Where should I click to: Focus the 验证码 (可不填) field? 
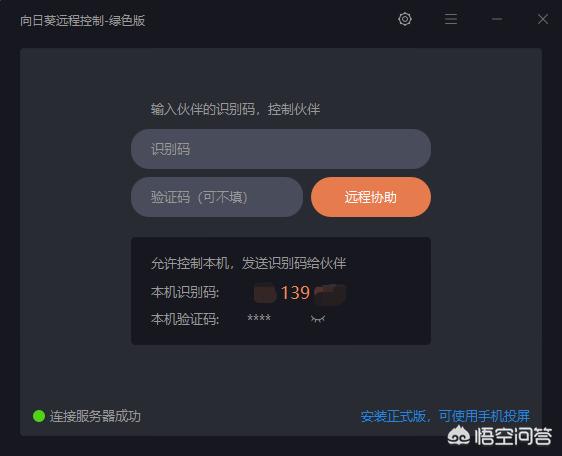click(x=217, y=197)
